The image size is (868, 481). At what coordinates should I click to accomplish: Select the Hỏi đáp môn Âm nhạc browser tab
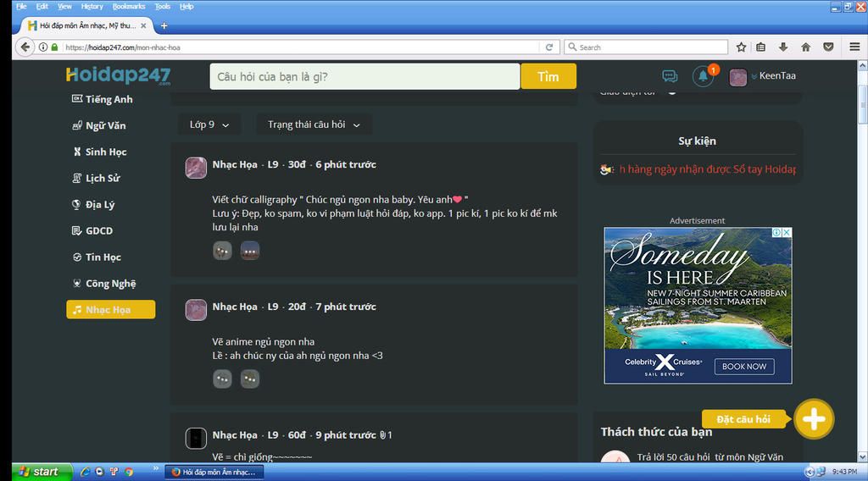pyautogui.click(x=86, y=25)
